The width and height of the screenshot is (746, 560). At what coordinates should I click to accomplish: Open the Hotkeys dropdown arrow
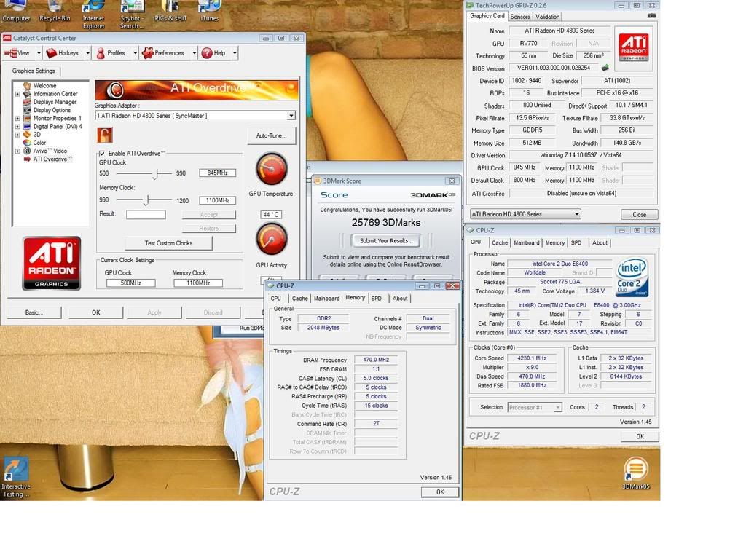[87, 53]
